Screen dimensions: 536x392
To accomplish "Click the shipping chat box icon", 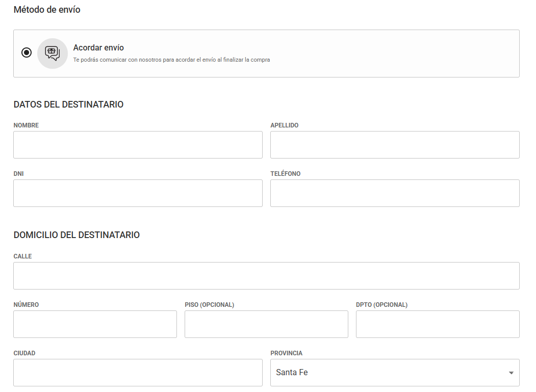I will [x=53, y=54].
